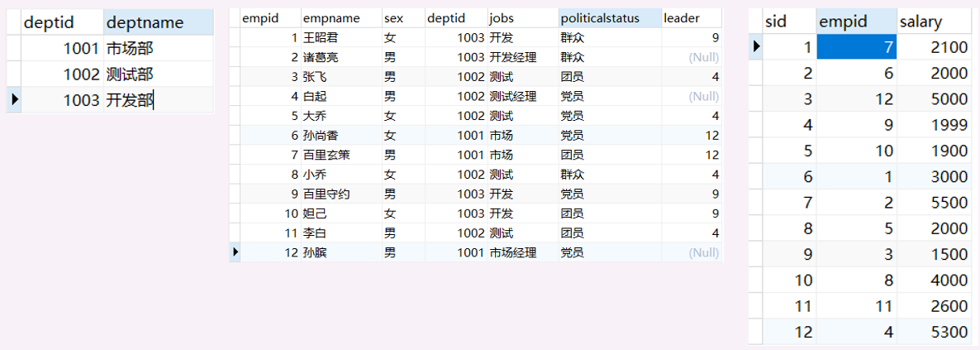The width and height of the screenshot is (980, 350).
Task: Select employee name 孙尚香
Action: [x=341, y=135]
